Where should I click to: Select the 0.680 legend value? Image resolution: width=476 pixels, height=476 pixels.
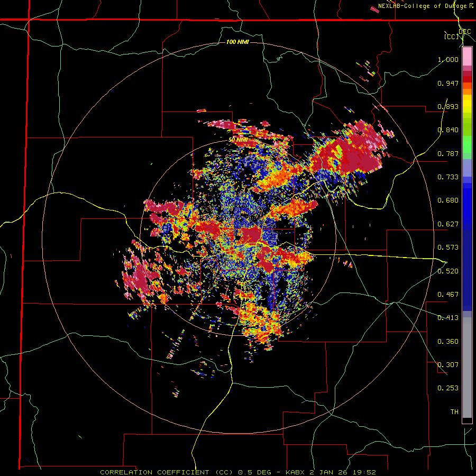point(448,200)
